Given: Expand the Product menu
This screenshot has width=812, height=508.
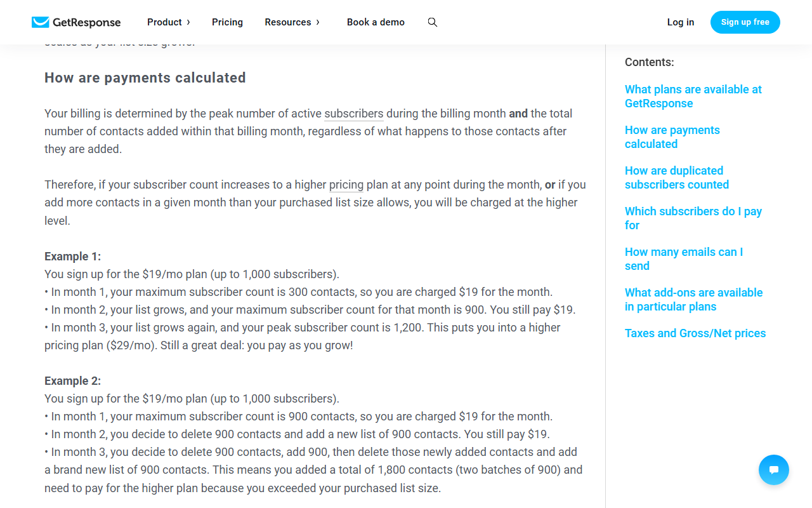Looking at the screenshot, I should 169,22.
